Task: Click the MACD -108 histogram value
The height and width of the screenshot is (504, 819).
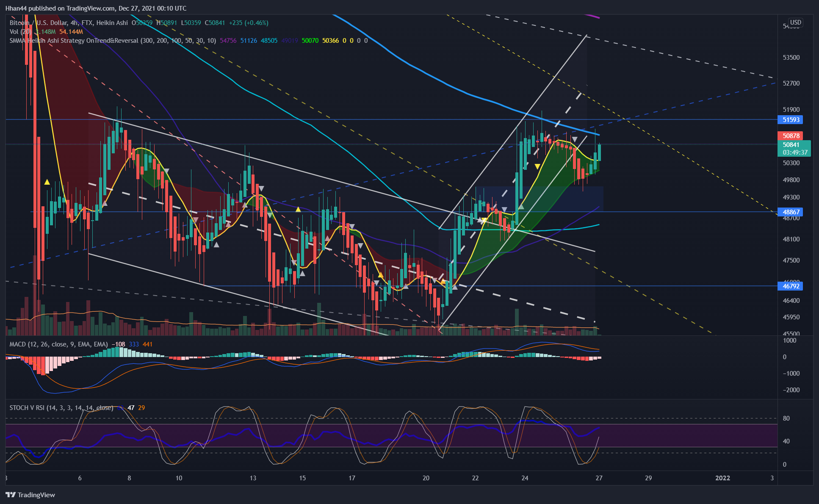Action: 118,344
